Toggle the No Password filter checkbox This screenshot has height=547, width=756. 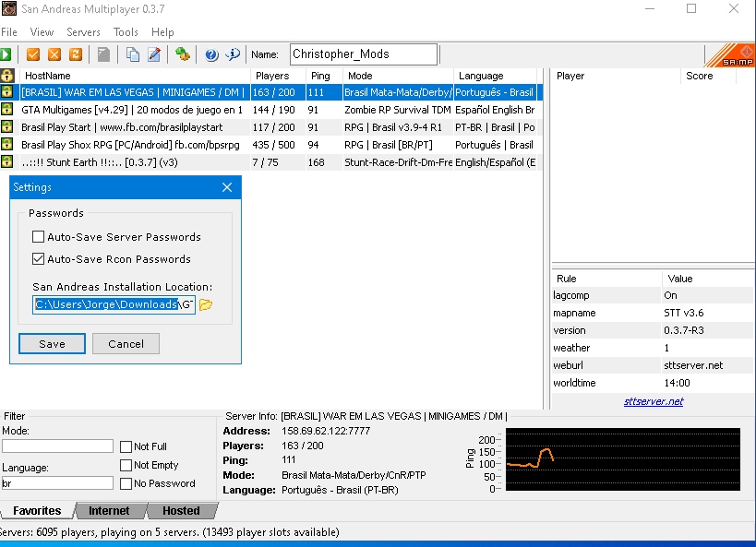click(x=126, y=483)
